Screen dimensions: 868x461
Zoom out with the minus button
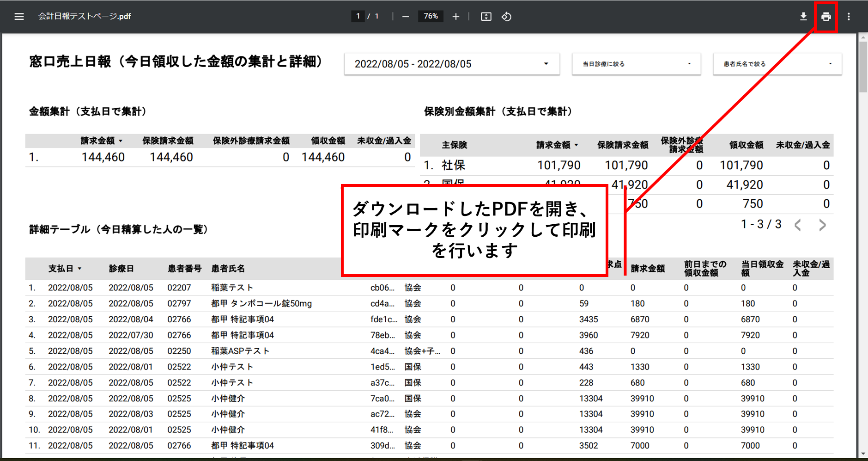pos(406,17)
